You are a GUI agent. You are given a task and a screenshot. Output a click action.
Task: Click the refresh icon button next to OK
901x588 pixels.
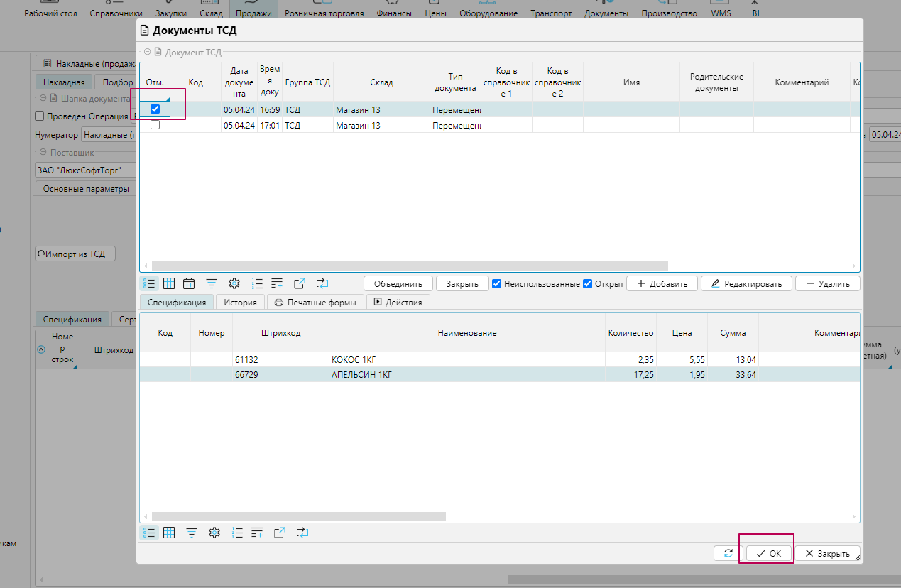728,553
